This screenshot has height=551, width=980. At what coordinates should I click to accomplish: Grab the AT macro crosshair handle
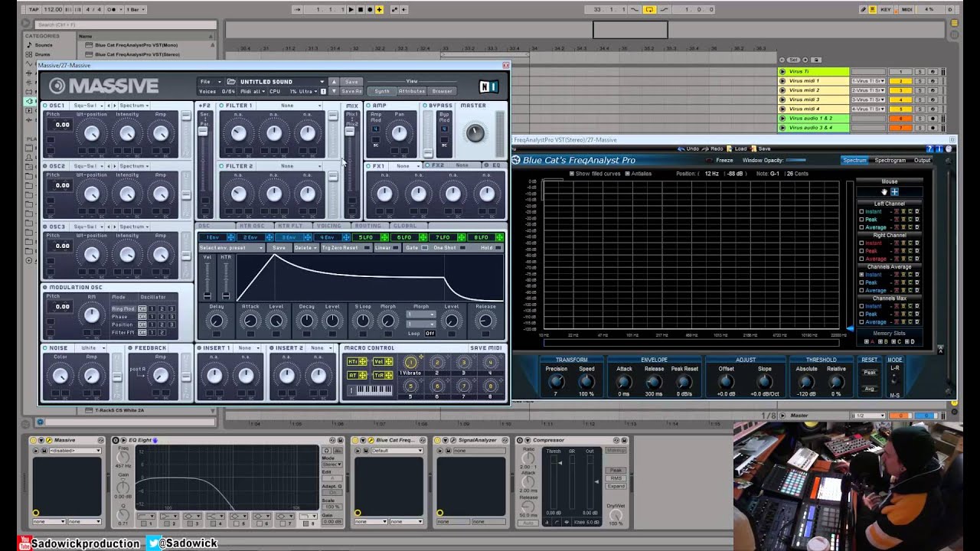tap(364, 375)
